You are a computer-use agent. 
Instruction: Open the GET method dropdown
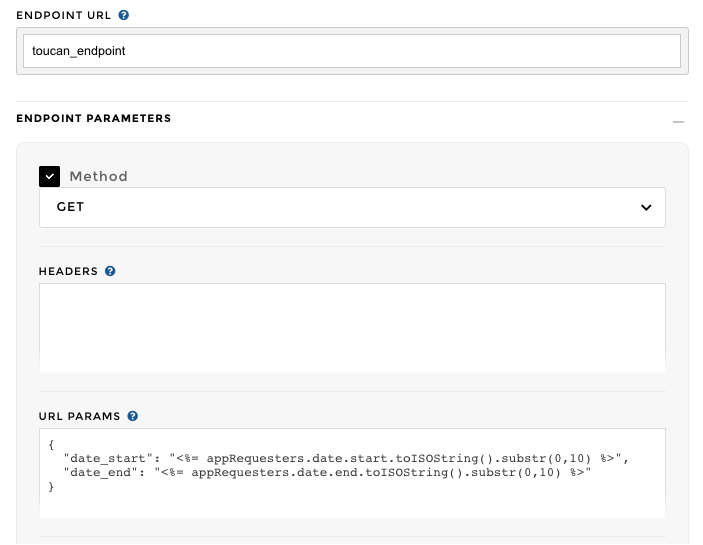[352, 207]
